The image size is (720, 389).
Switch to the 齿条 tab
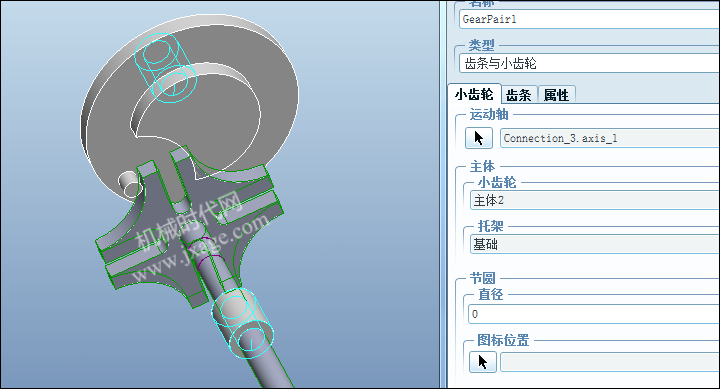click(519, 95)
